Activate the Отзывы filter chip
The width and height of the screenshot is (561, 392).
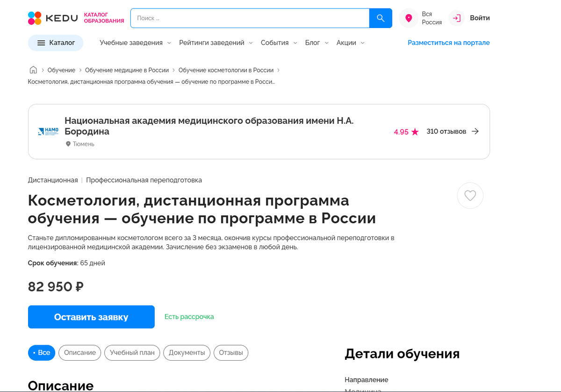[x=230, y=353]
